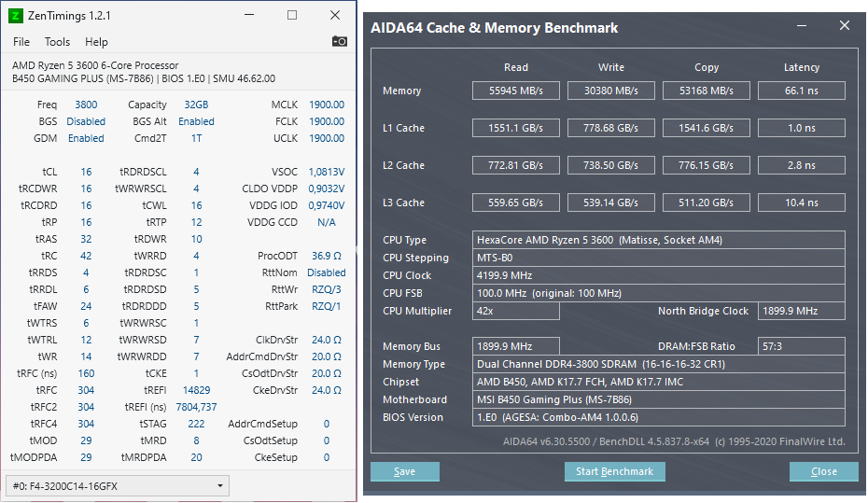This screenshot has width=868, height=503.
Task: Click the L3 Cache Write 539.14 GB/s field
Action: pyautogui.click(x=611, y=203)
